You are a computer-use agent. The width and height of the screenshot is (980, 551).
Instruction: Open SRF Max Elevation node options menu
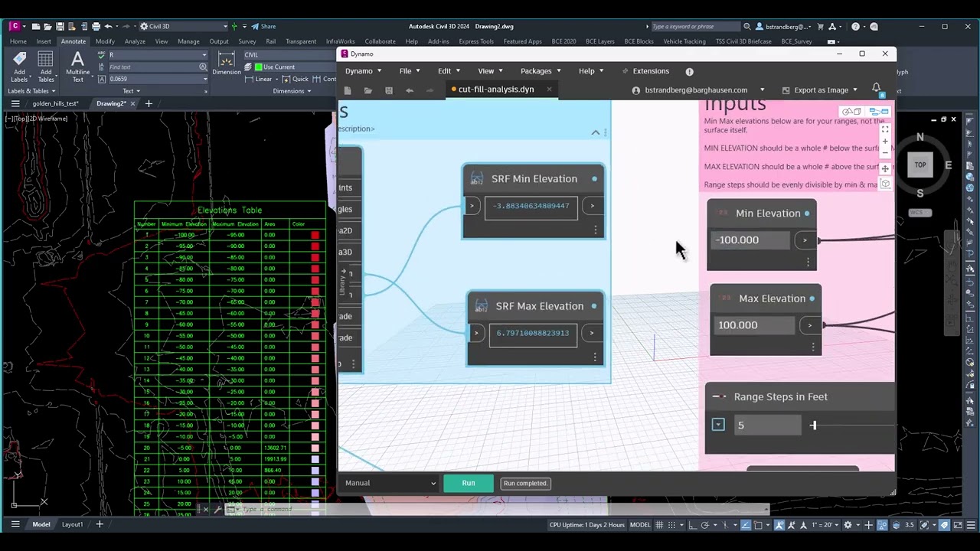point(595,357)
